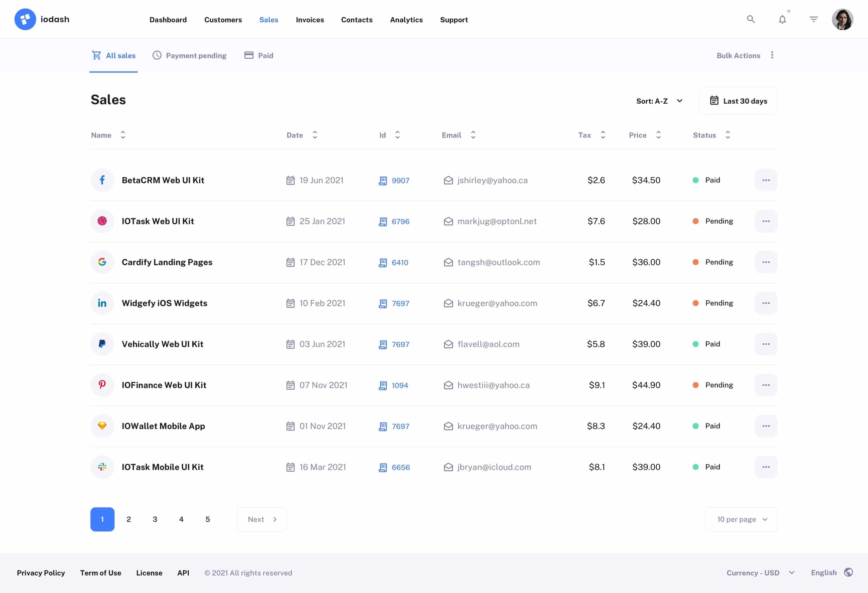Click the filter icon near the profile avatar
The height and width of the screenshot is (593, 868).
(813, 19)
